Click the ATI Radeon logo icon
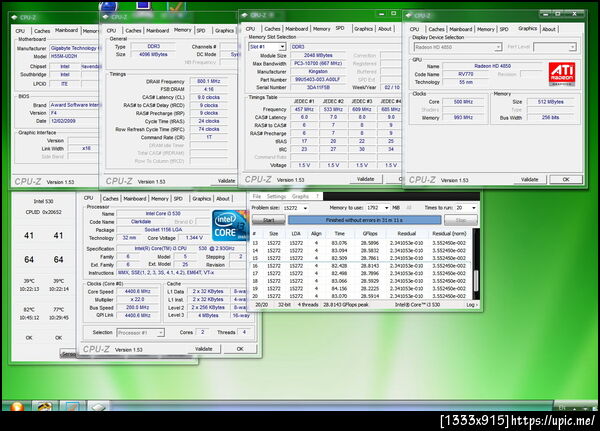This screenshot has height=431, width=600. [562, 74]
